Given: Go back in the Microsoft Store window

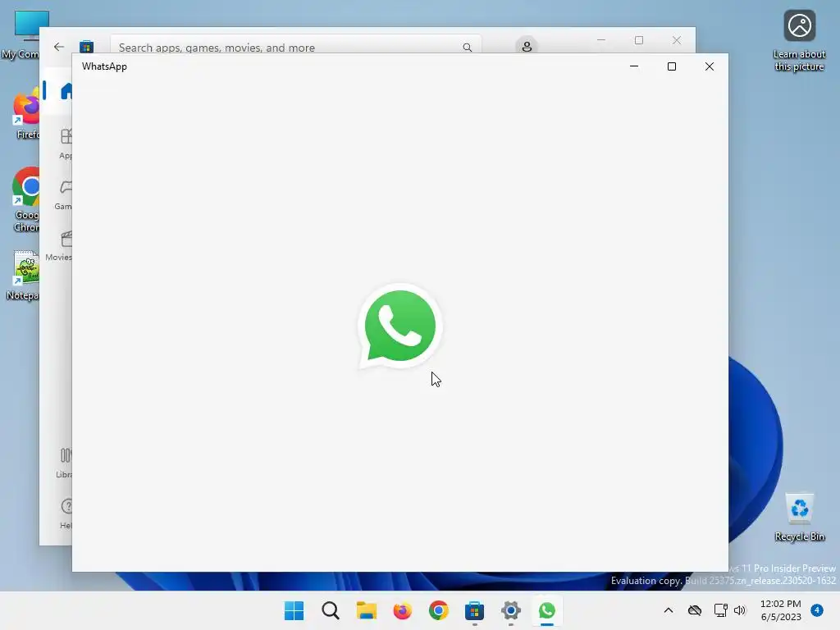Looking at the screenshot, I should pos(59,47).
